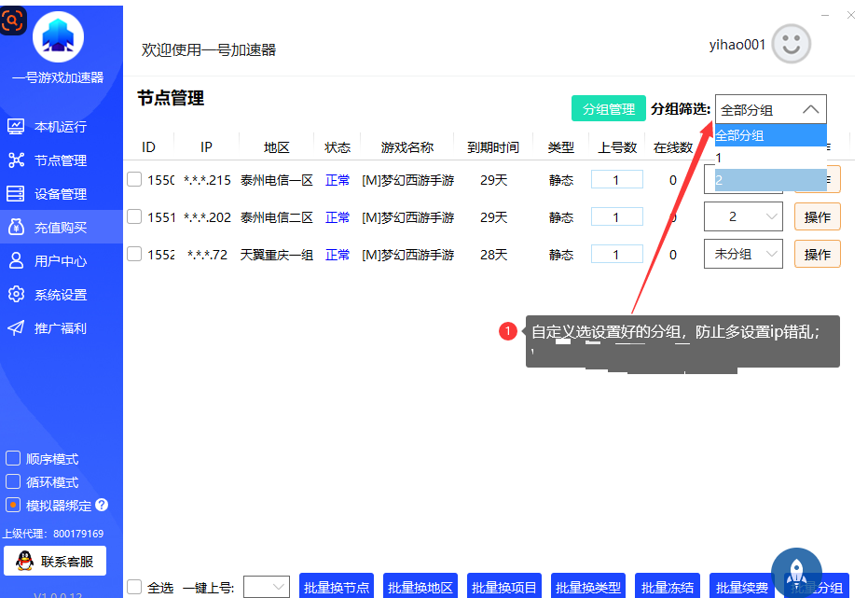868x598 pixels.
Task: Click 批量换地区 button
Action: click(x=420, y=587)
